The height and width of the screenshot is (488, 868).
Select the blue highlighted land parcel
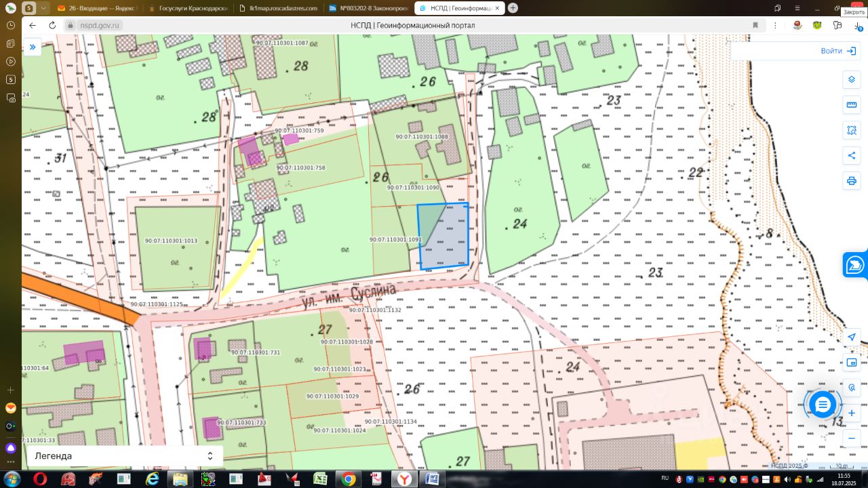click(x=445, y=237)
